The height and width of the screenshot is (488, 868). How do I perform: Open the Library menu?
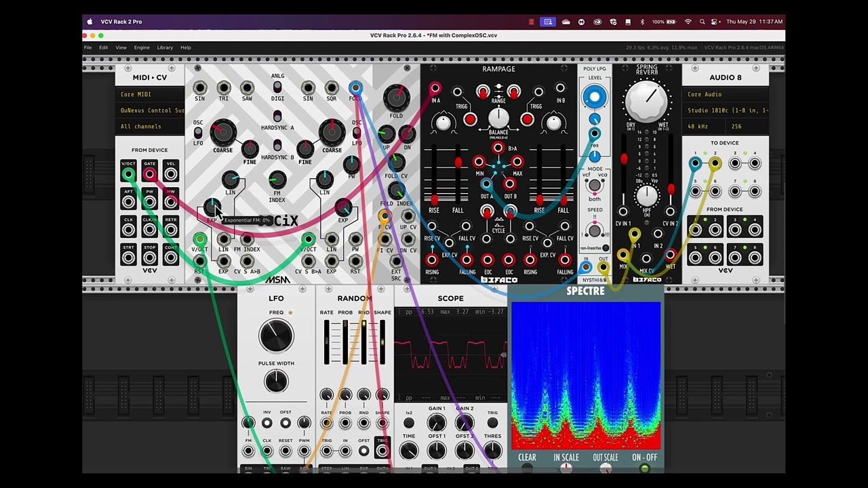[165, 47]
